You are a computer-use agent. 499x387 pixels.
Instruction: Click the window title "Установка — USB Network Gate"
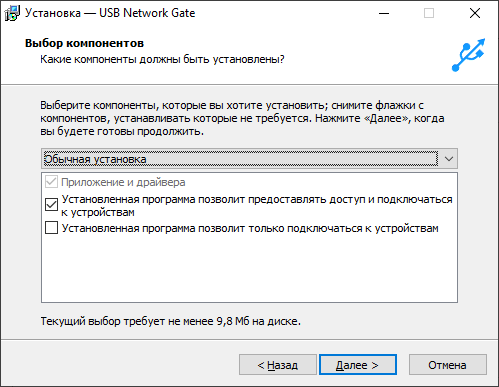point(110,13)
